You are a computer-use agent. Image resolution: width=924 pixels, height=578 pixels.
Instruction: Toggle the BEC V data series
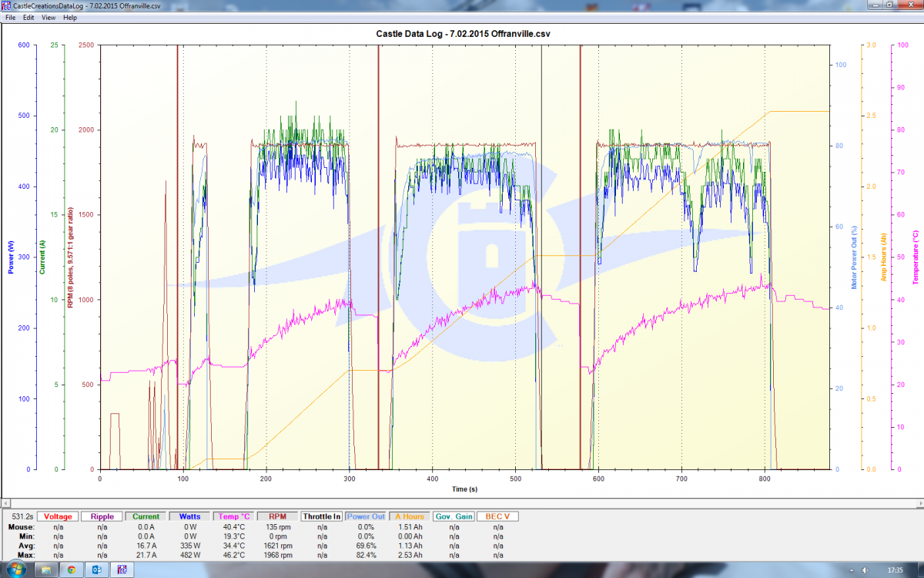(x=497, y=516)
